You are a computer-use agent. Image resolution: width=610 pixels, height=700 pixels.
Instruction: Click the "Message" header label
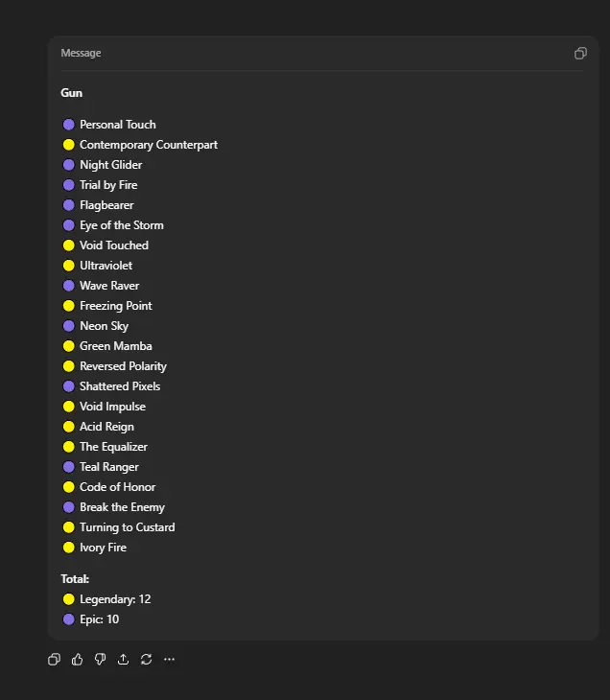coord(81,54)
